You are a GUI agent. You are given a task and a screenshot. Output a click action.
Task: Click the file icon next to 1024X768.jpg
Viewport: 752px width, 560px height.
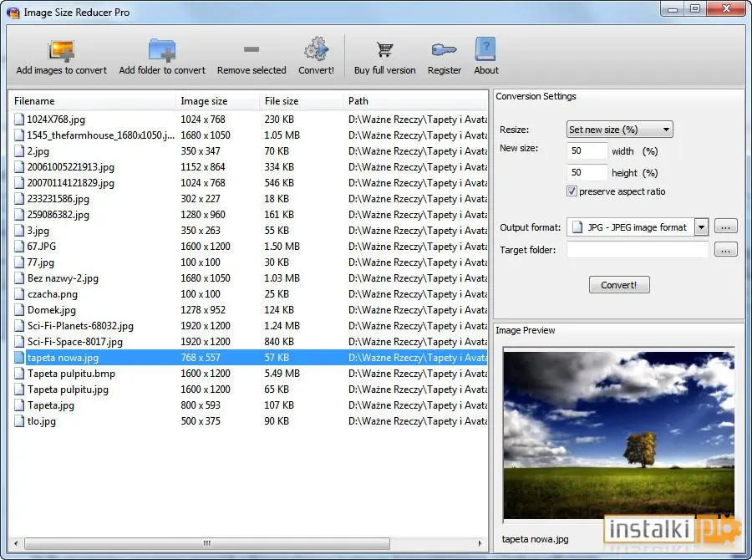pyautogui.click(x=19, y=119)
